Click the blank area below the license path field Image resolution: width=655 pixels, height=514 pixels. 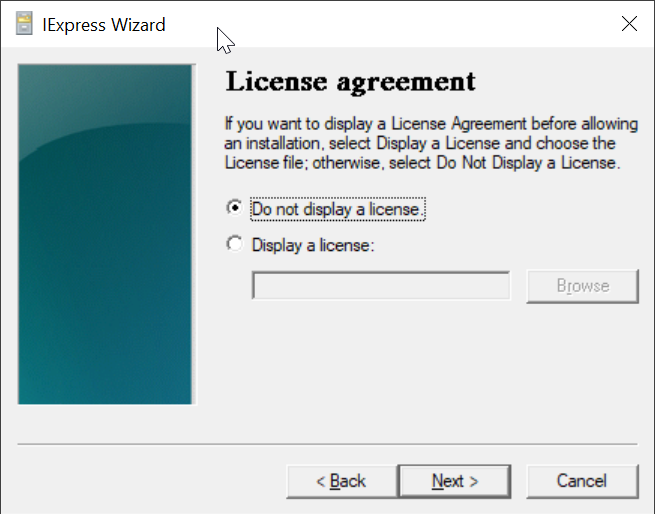[430, 360]
